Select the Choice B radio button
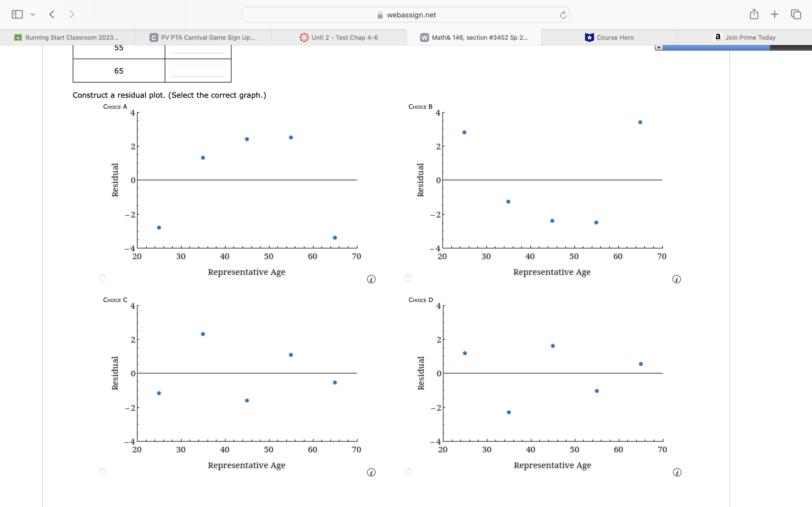The width and height of the screenshot is (812, 507). (408, 278)
